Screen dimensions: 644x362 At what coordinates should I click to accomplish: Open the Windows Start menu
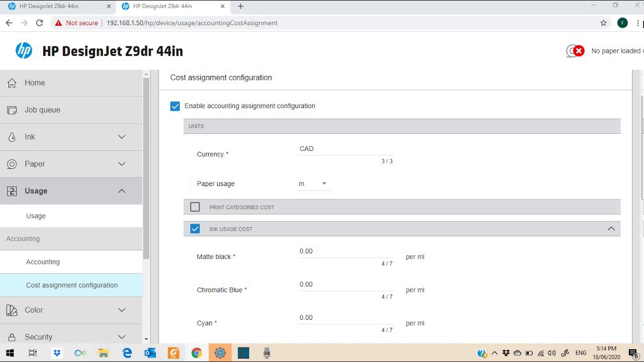coord(10,353)
